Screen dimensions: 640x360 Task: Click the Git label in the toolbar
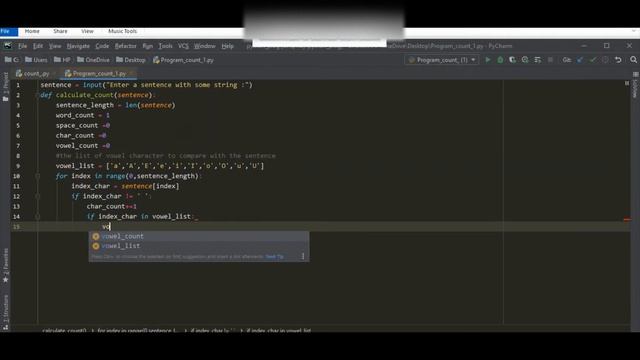567,60
